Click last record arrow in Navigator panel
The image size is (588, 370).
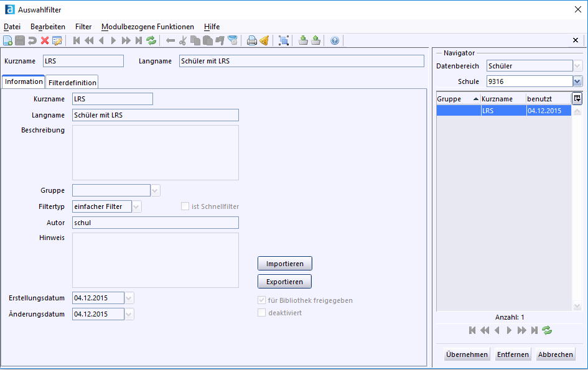(534, 330)
